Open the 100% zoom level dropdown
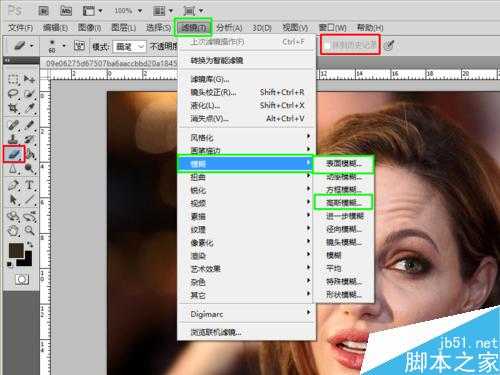This screenshot has height=375, width=500. pyautogui.click(x=128, y=11)
